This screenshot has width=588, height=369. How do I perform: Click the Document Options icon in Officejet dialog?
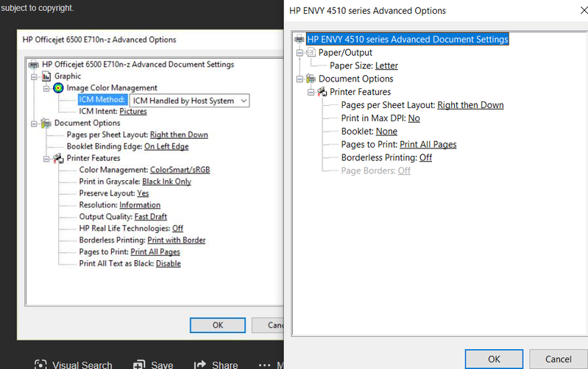pyautogui.click(x=46, y=123)
